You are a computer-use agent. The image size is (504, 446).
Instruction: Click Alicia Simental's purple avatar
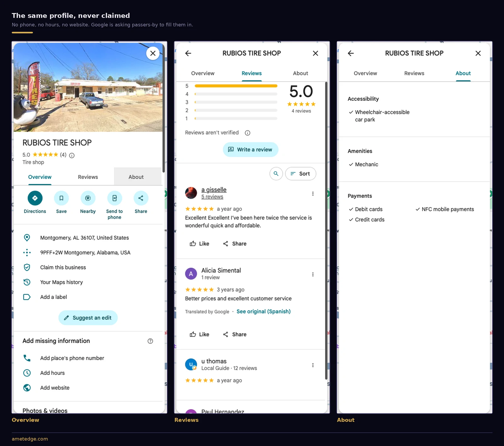pos(191,274)
